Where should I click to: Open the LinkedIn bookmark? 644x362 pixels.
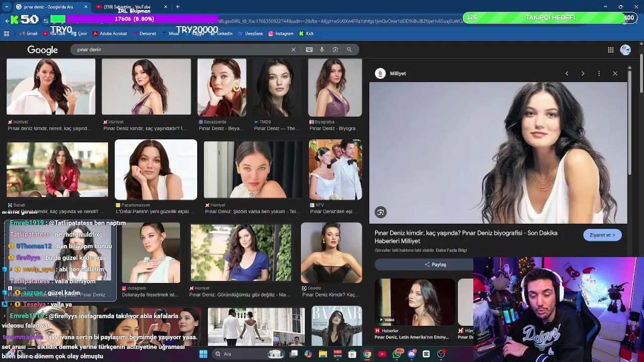click(221, 34)
